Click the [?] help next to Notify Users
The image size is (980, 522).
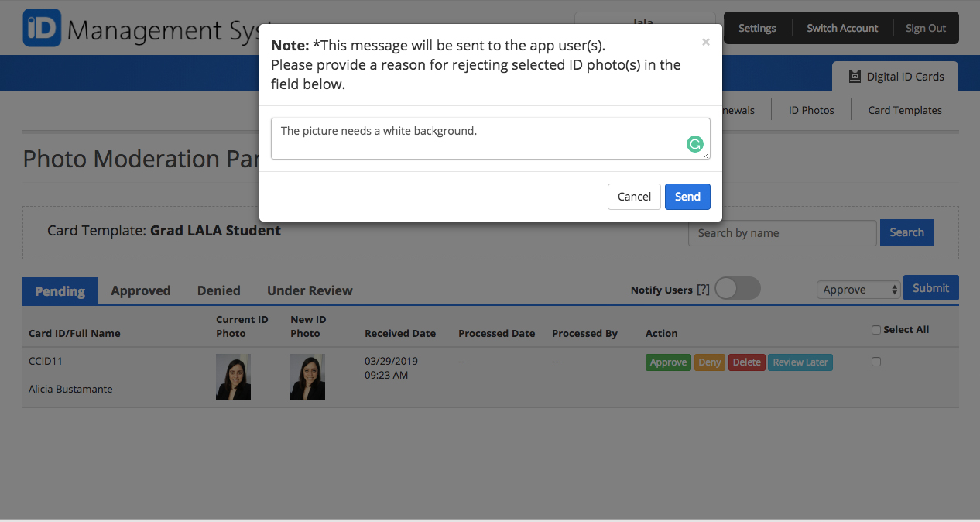[703, 290]
